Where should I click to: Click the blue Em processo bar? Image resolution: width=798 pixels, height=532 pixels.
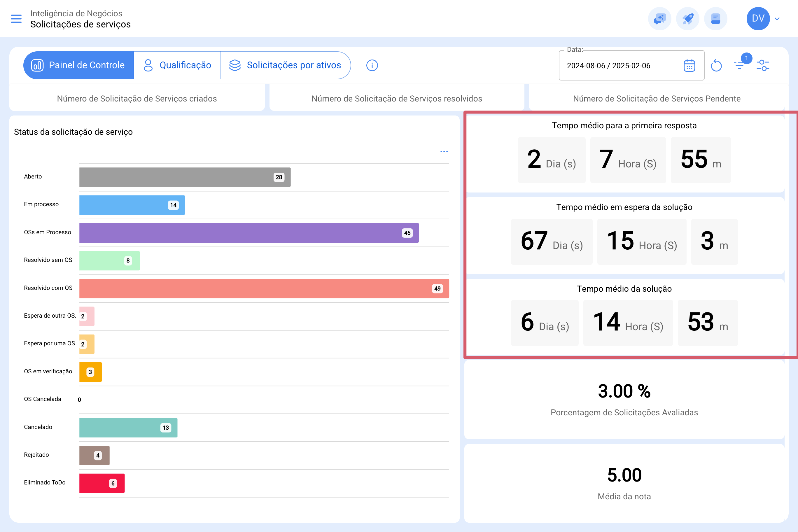click(132, 205)
